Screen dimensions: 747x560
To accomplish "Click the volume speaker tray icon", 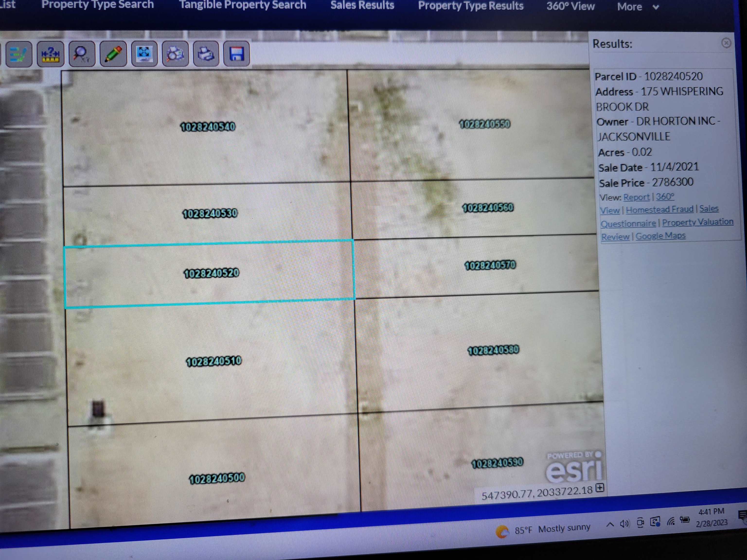I will [624, 524].
